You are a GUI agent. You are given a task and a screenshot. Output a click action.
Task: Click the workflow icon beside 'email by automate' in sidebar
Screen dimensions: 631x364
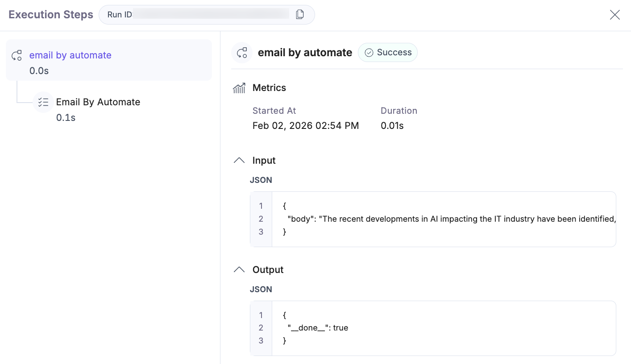tap(17, 55)
